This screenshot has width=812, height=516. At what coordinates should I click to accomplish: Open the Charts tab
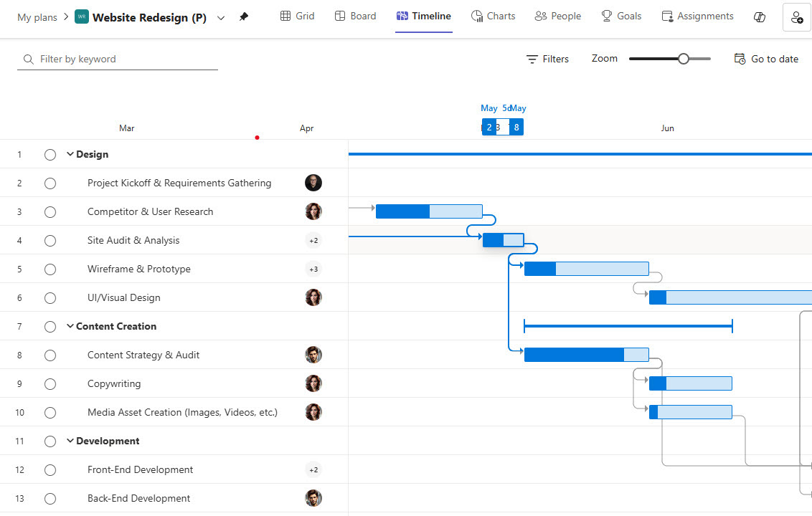coord(493,16)
